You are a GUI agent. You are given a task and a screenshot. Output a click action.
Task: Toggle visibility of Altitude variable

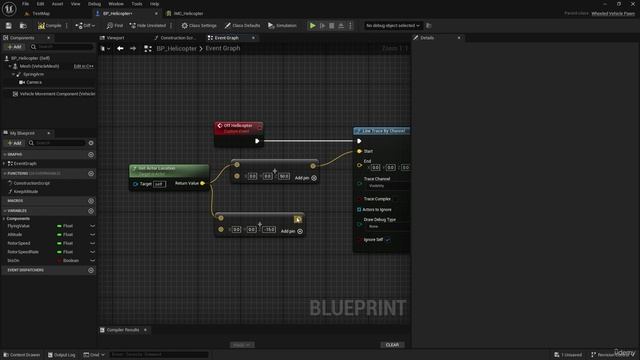click(x=93, y=235)
